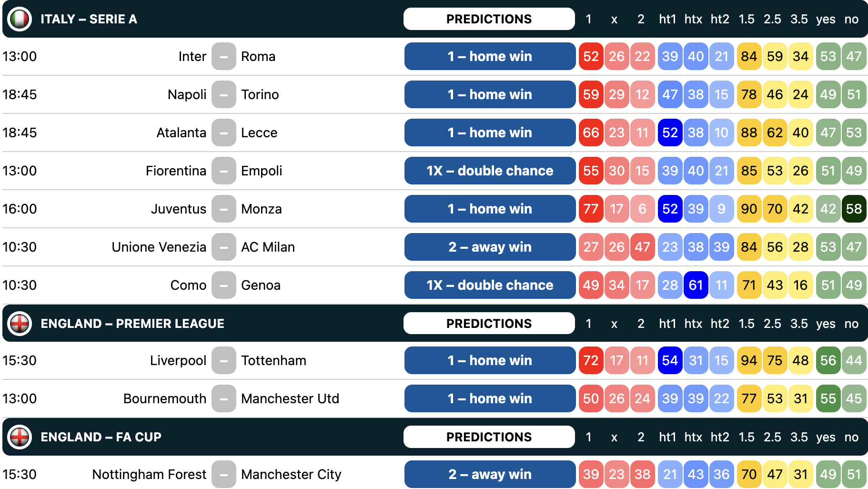Open the Premier League PREDICTIONS header button

(x=489, y=324)
